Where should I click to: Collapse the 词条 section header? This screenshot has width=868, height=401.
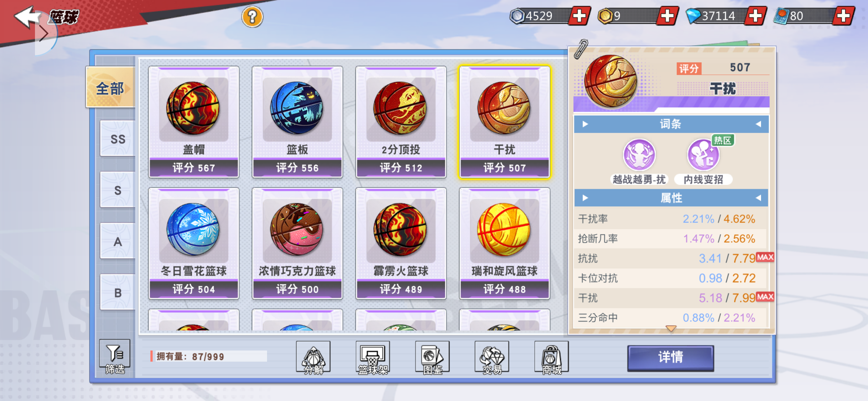click(x=671, y=124)
